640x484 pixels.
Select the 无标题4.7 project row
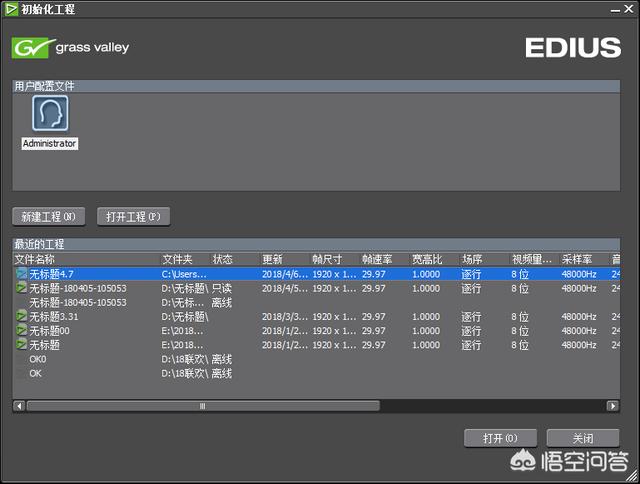pos(316,274)
